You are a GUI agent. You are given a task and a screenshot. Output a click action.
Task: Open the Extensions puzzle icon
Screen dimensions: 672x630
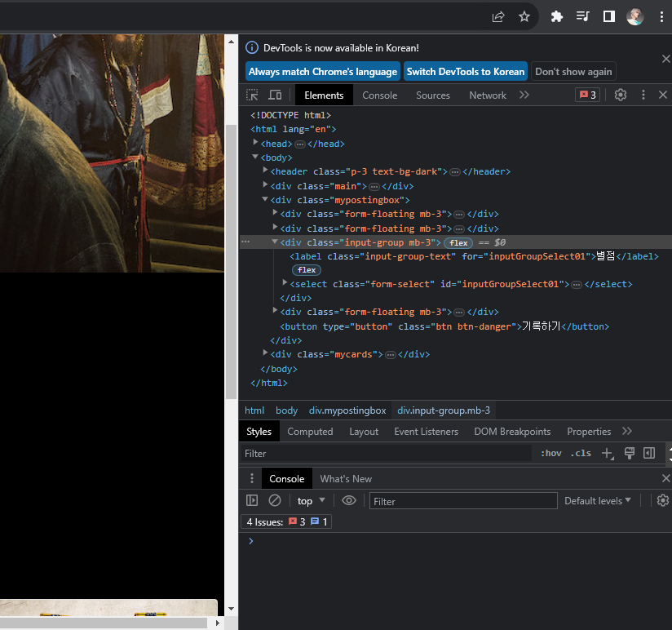(556, 16)
